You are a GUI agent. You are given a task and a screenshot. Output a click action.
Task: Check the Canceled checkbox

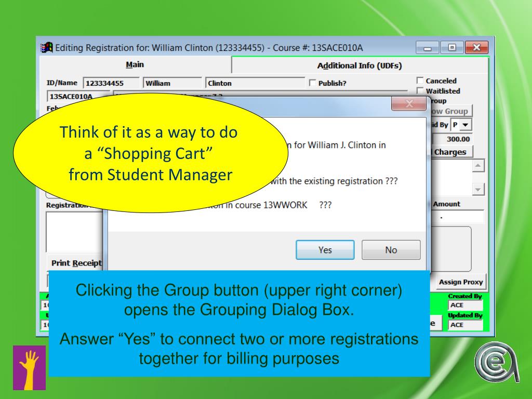[x=420, y=81]
